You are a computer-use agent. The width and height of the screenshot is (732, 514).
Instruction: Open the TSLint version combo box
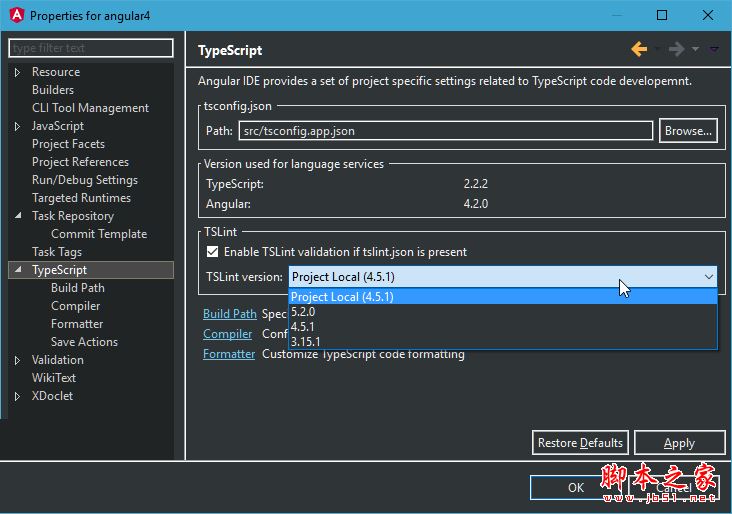coord(503,277)
